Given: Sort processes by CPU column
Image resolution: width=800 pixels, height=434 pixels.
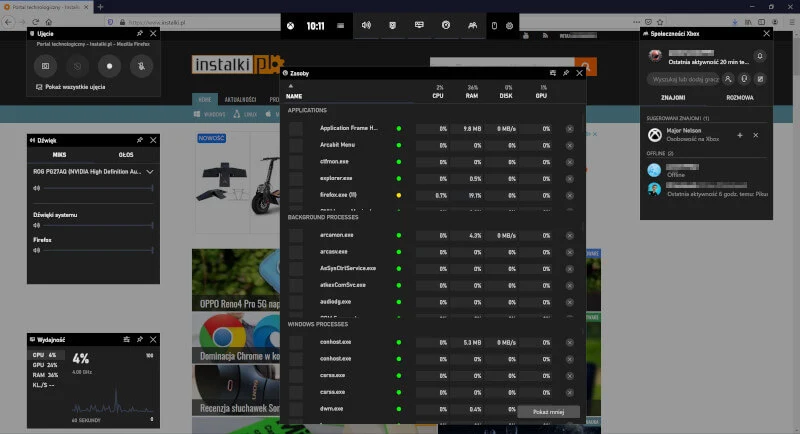Looking at the screenshot, I should 438,95.
